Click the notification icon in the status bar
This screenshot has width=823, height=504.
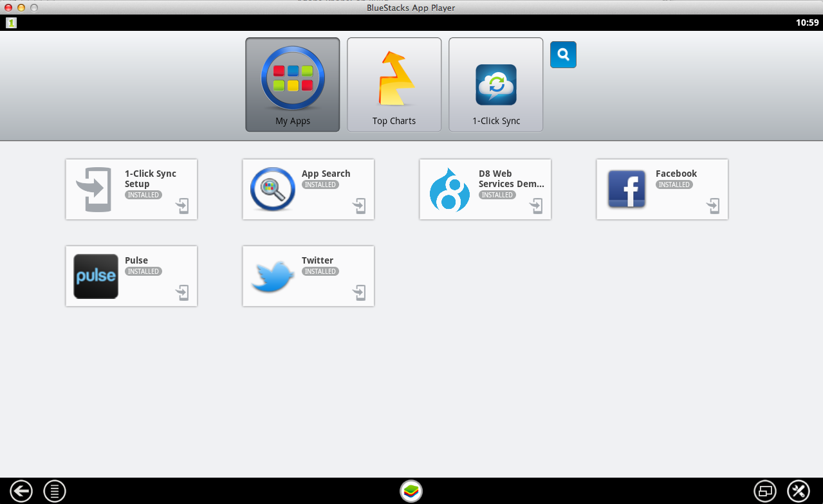coord(11,22)
